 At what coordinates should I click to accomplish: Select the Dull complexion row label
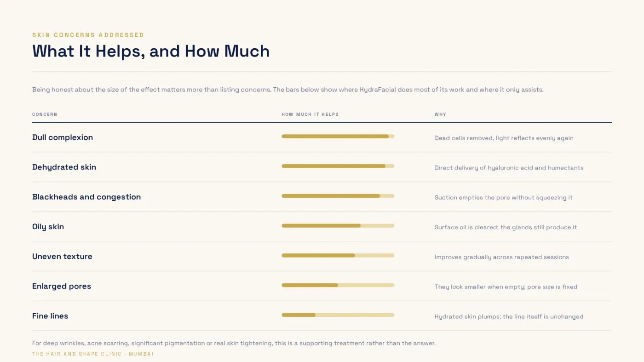[x=63, y=137]
